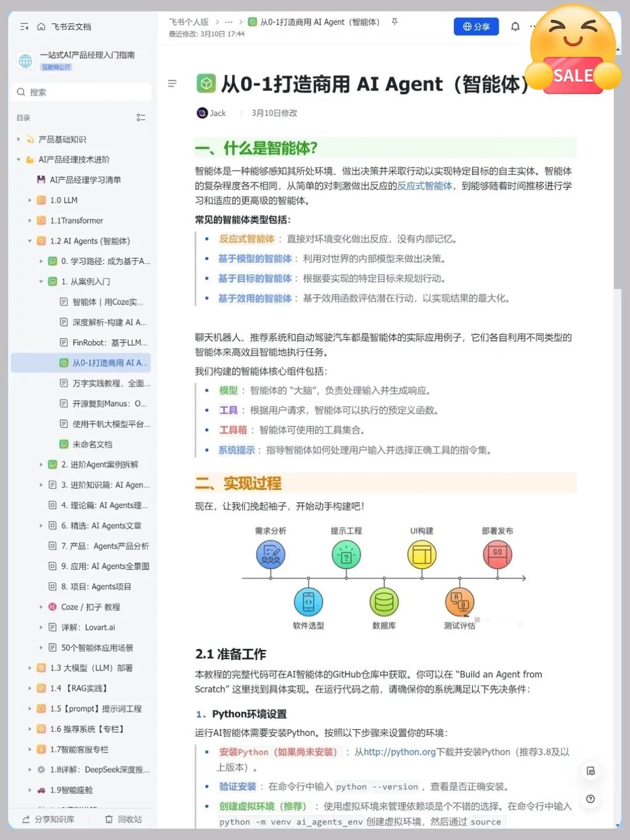Expand 详解: Lovart.ai node

tap(41, 628)
